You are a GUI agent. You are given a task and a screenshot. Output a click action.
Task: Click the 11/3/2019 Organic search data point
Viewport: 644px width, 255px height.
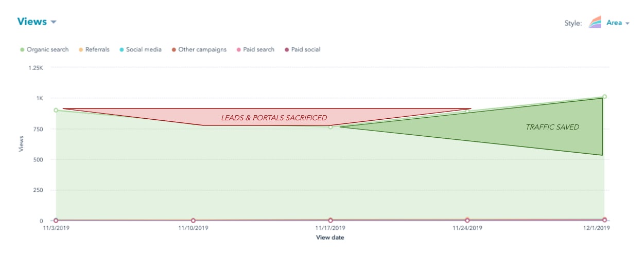click(x=56, y=110)
